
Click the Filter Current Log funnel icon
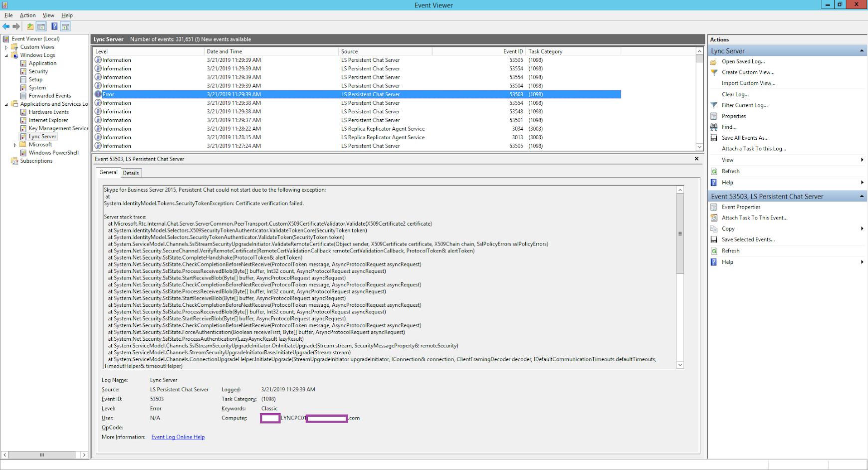(x=714, y=105)
